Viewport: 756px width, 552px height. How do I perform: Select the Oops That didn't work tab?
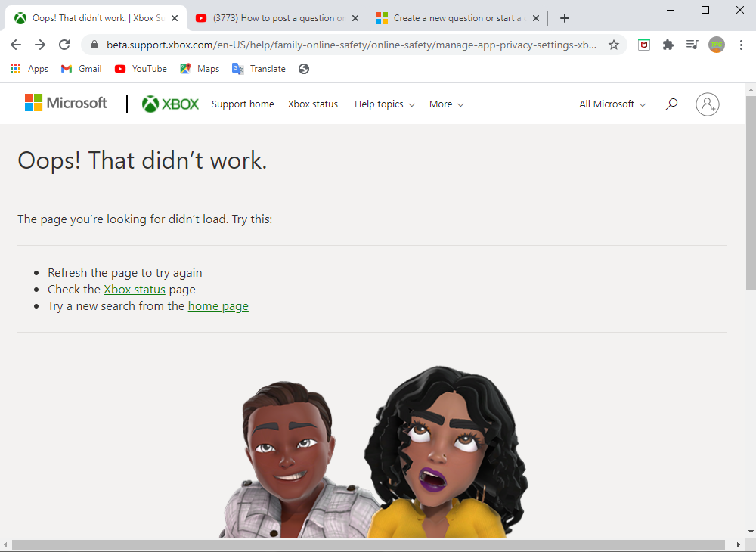pyautogui.click(x=97, y=18)
